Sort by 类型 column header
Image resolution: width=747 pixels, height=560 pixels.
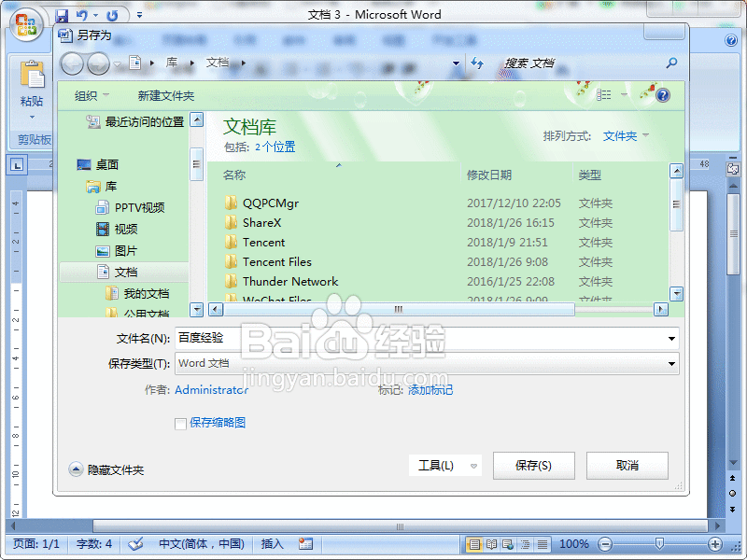(x=590, y=175)
